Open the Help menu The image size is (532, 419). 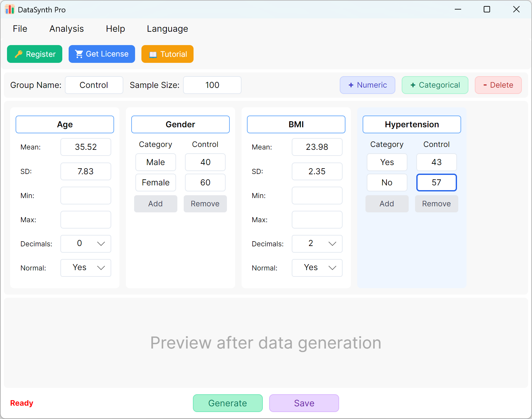[115, 29]
